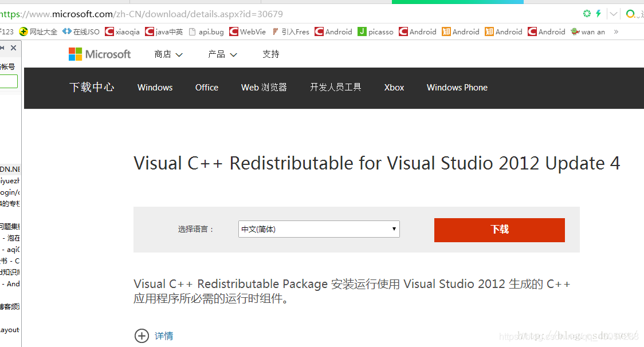Open the address bar dropdown arrow
The width and height of the screenshot is (644, 347).
614,14
